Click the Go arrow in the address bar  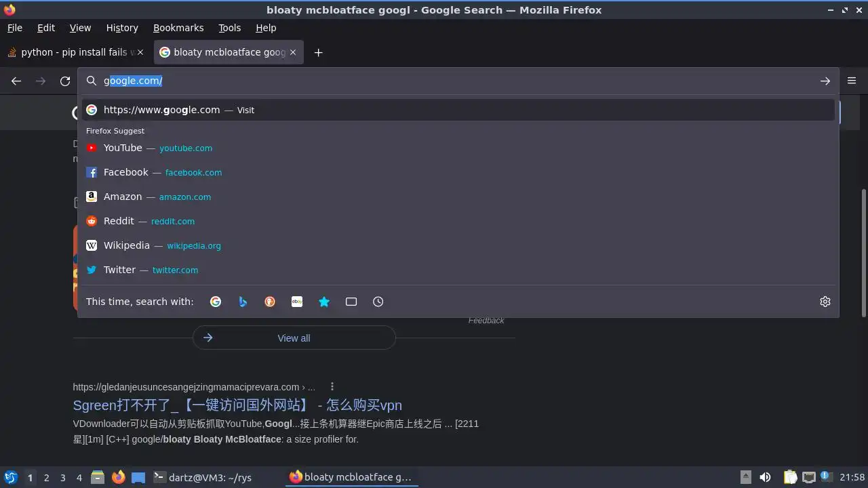(x=825, y=81)
